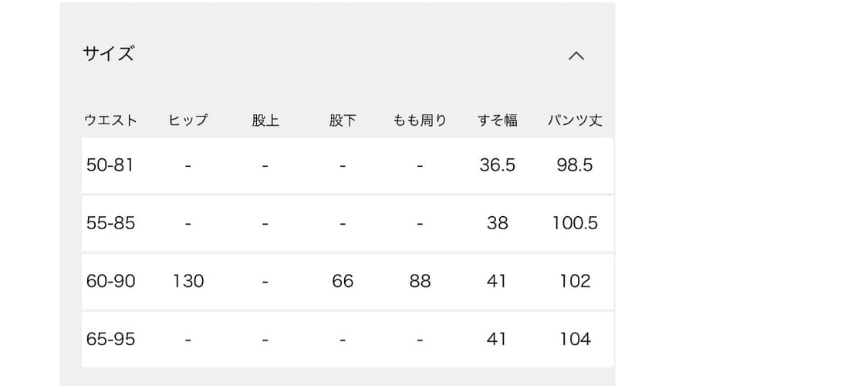Click the 股下 column header

tap(342, 120)
